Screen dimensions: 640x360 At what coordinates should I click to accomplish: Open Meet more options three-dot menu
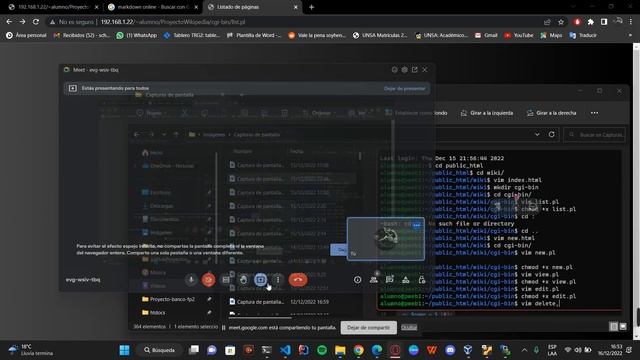tap(278, 280)
